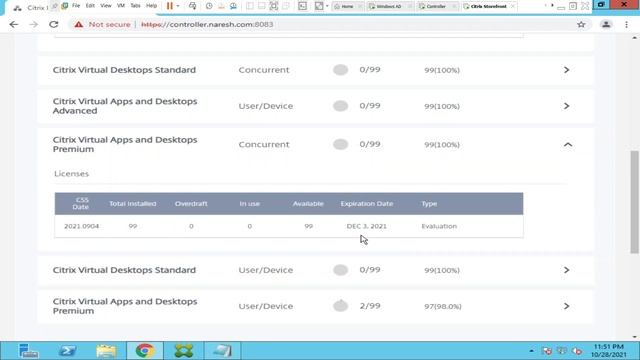Open Chrome's three-dot menu
Screen dimensions: 640x360
627,24
